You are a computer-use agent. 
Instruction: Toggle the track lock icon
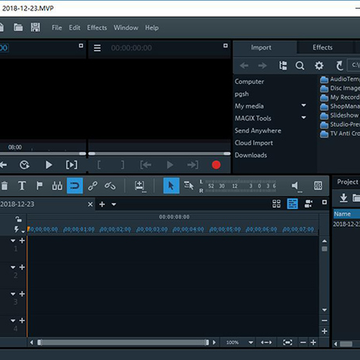coord(19,219)
